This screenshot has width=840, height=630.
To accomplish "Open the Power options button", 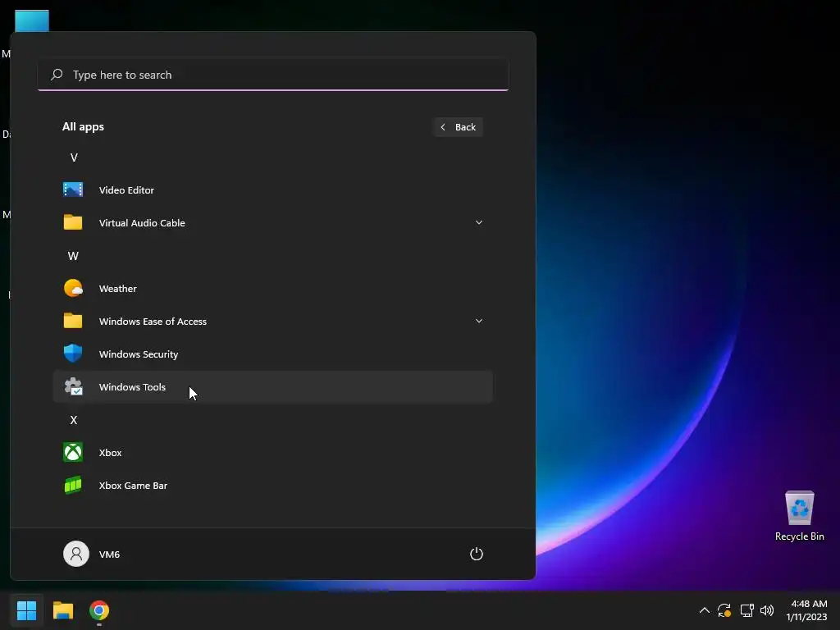I will pos(477,554).
